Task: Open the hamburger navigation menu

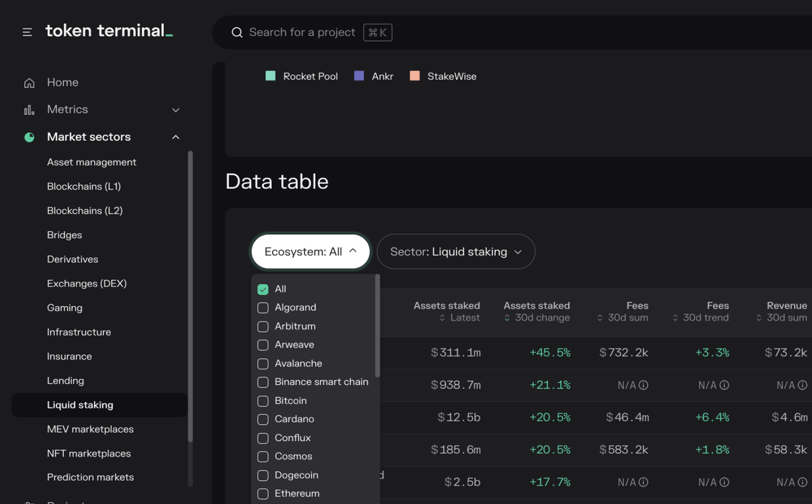Action: (27, 31)
